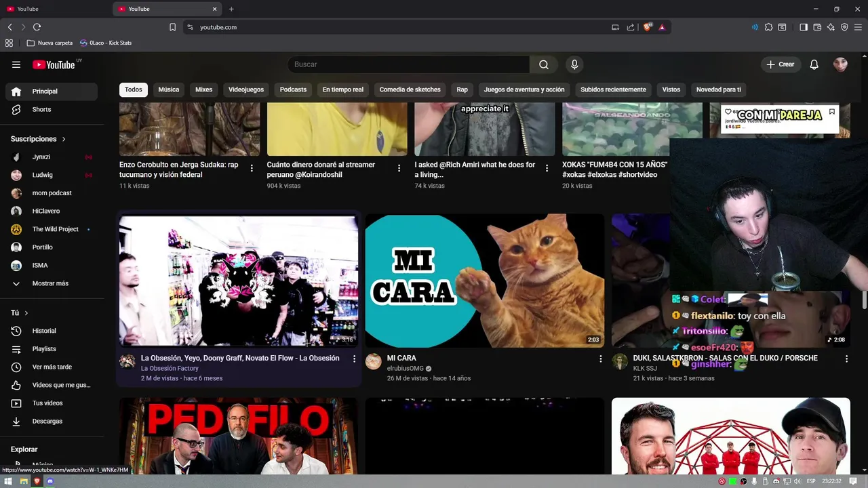Open options for Cuánto dinero donaré video
The width and height of the screenshot is (868, 488).
pos(399,168)
